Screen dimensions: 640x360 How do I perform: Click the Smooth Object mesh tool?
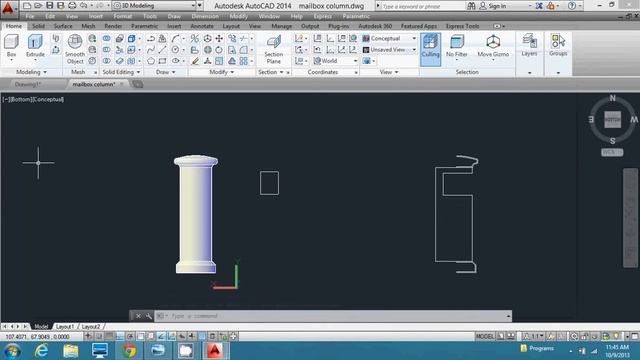point(75,49)
